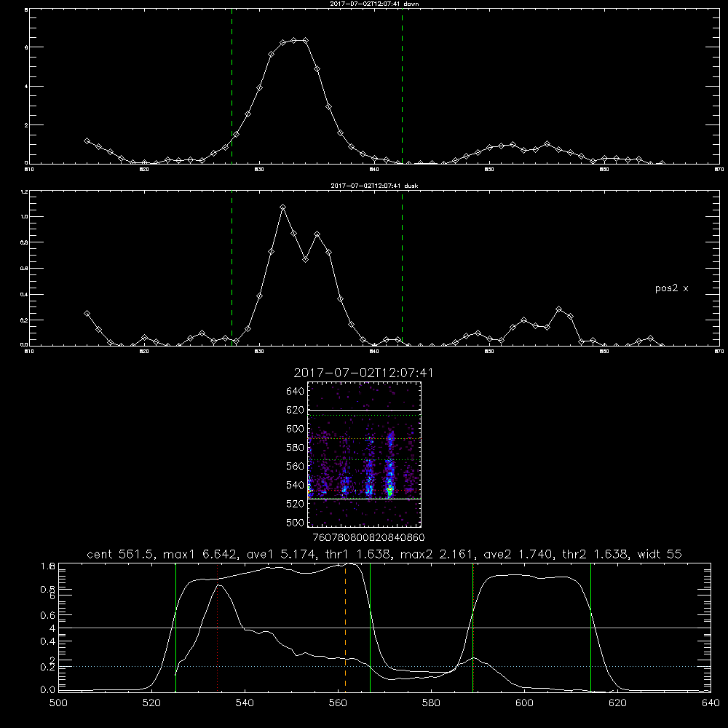Click the 'widt 55' value in the stats line
The height and width of the screenshot is (728, 728).
(660, 554)
